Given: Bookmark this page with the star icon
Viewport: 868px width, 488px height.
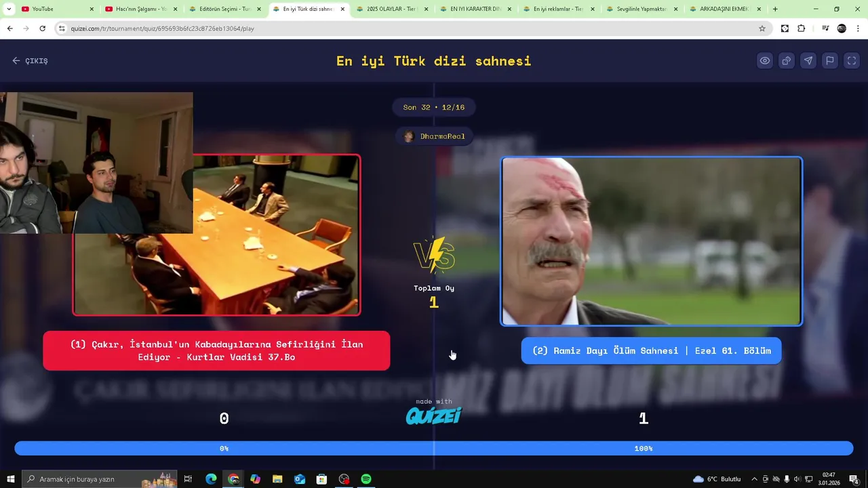Looking at the screenshot, I should 762,28.
